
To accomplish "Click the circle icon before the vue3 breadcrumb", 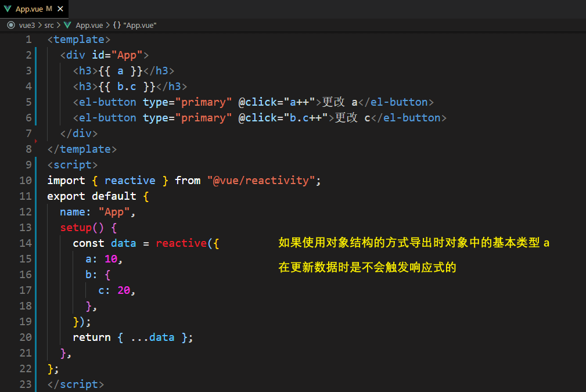I will [x=10, y=25].
